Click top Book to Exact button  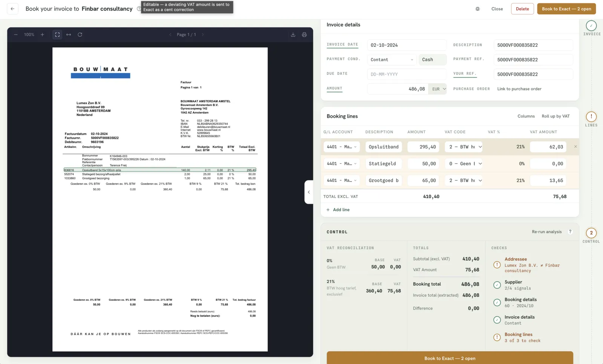(x=566, y=9)
